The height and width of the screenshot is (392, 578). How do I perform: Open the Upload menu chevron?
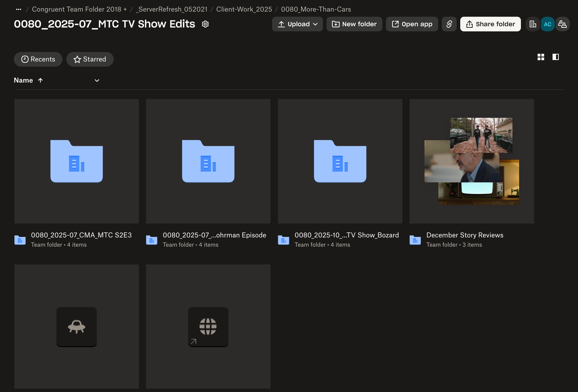[315, 24]
